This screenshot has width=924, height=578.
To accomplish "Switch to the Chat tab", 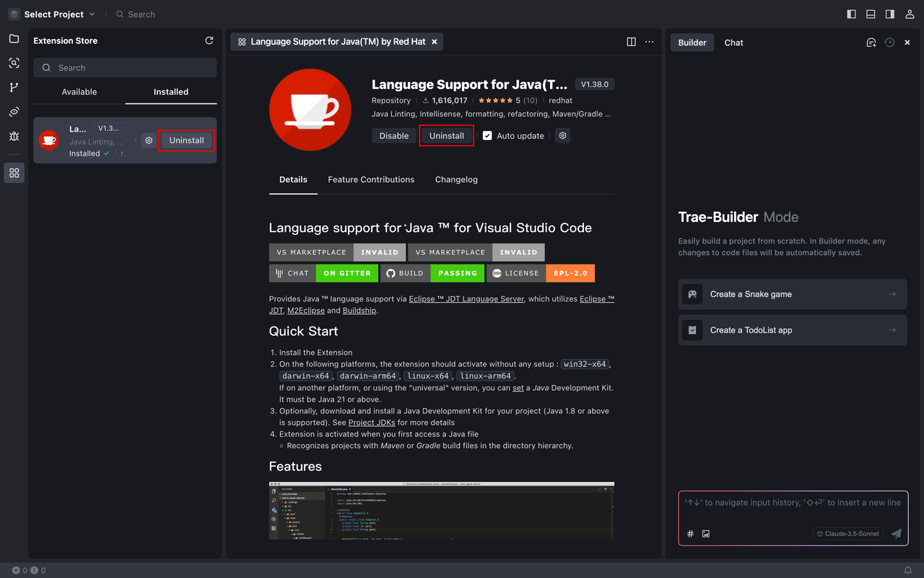I will [x=734, y=43].
